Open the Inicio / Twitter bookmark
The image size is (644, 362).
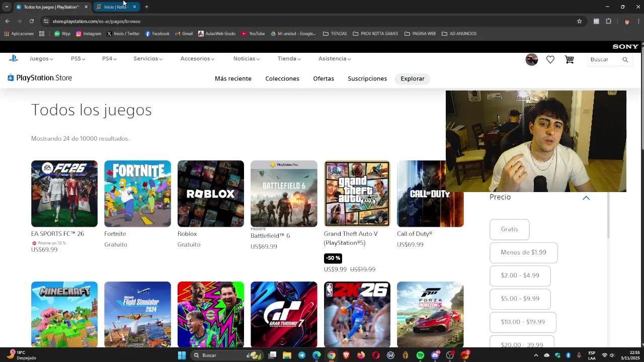coord(123,34)
